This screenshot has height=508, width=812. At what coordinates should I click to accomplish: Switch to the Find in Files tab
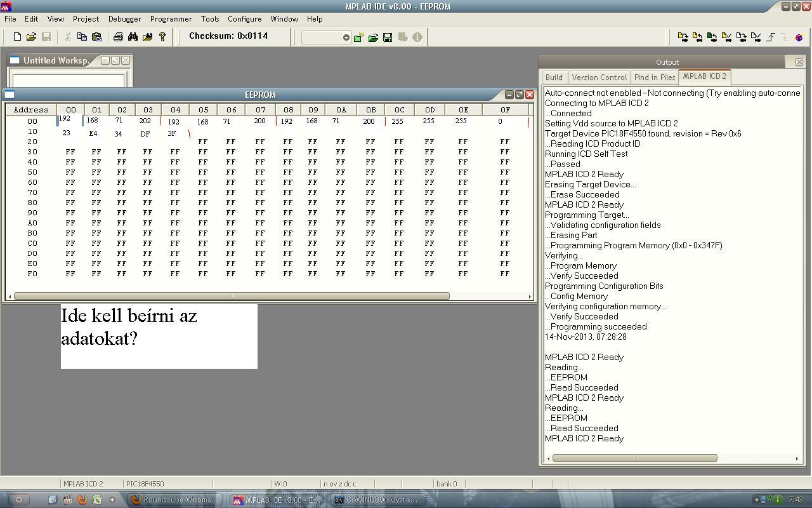click(655, 77)
